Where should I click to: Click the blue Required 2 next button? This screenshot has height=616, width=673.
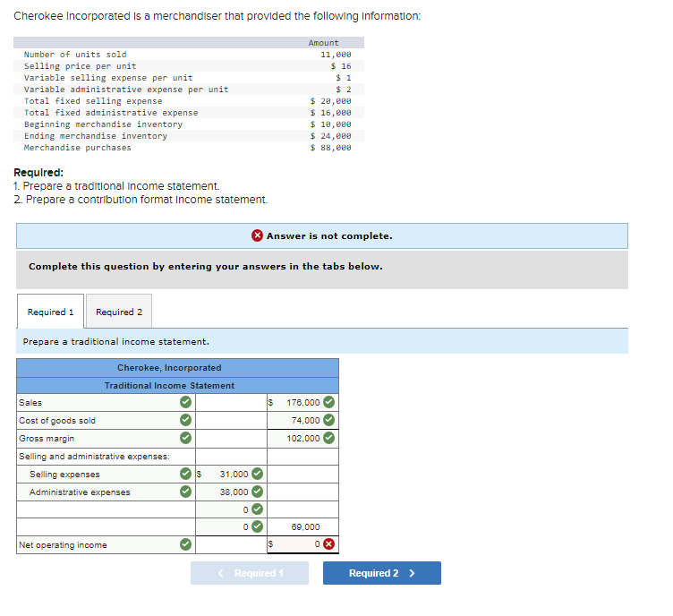click(x=381, y=573)
